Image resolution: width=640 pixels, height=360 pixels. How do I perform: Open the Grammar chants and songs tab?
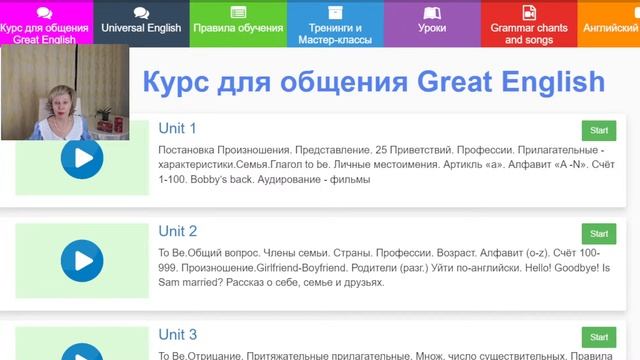tap(529, 24)
